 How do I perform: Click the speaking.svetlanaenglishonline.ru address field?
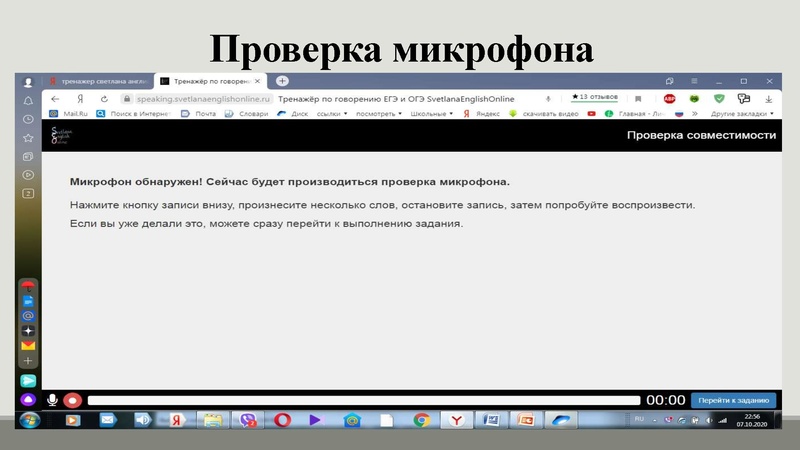pyautogui.click(x=203, y=99)
